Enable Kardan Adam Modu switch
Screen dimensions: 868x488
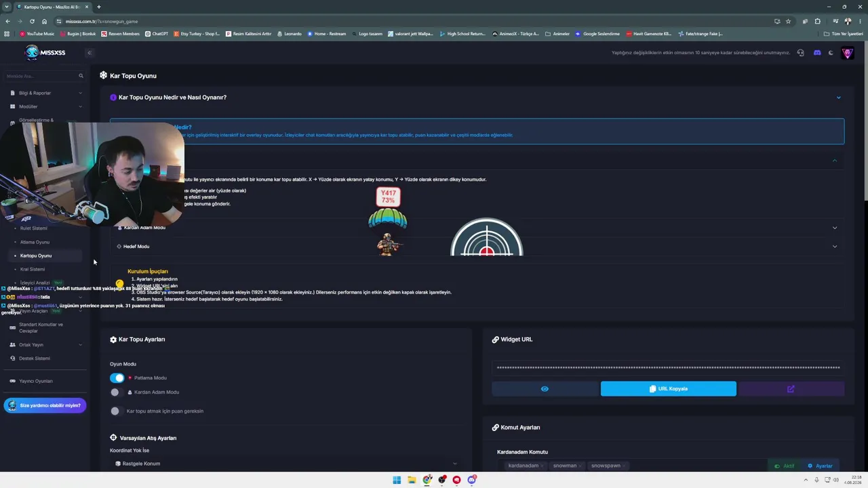pyautogui.click(x=117, y=392)
